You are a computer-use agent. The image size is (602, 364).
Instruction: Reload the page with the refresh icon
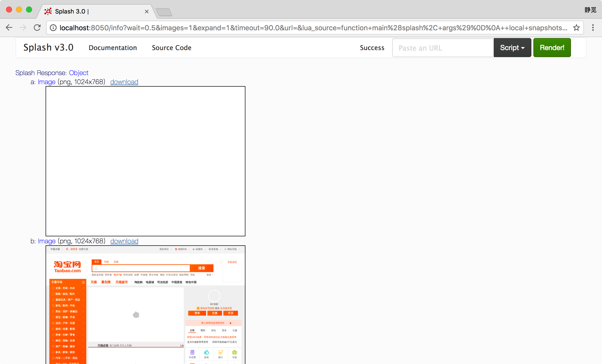pyautogui.click(x=37, y=28)
